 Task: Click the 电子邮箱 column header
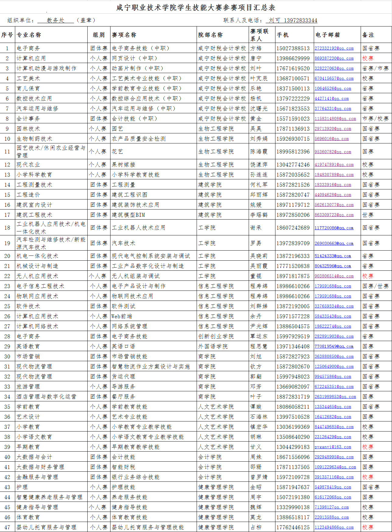tap(327, 35)
